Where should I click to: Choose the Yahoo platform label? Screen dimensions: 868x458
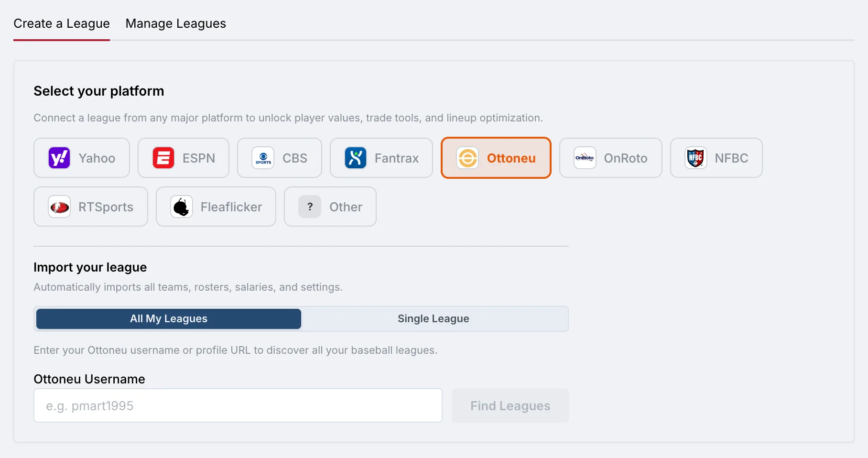coord(97,158)
